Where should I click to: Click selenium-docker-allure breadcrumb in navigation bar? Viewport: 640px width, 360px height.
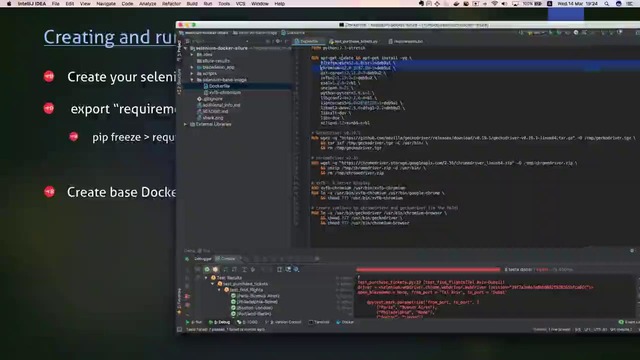tap(205, 33)
